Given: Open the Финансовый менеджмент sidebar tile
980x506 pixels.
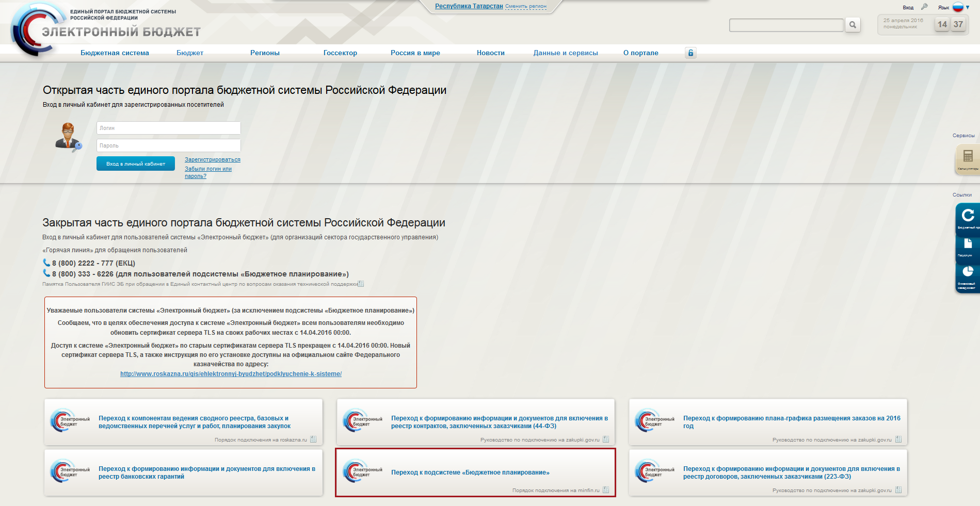Looking at the screenshot, I should (x=968, y=278).
